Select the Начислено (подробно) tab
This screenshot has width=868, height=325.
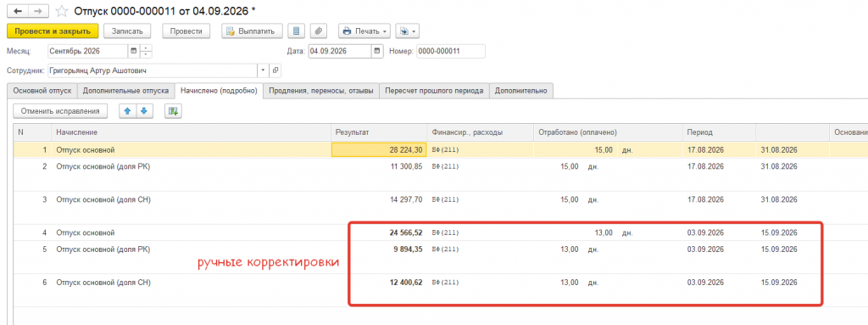point(219,91)
